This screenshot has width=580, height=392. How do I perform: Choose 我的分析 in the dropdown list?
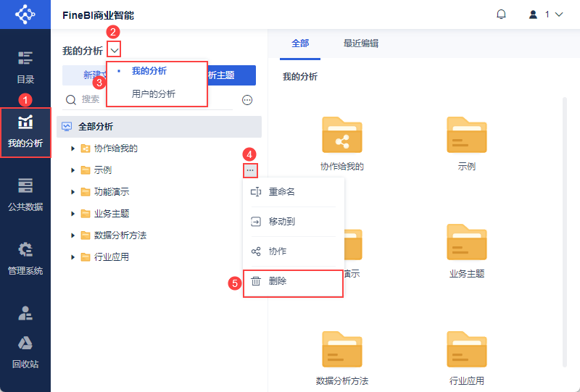point(149,71)
